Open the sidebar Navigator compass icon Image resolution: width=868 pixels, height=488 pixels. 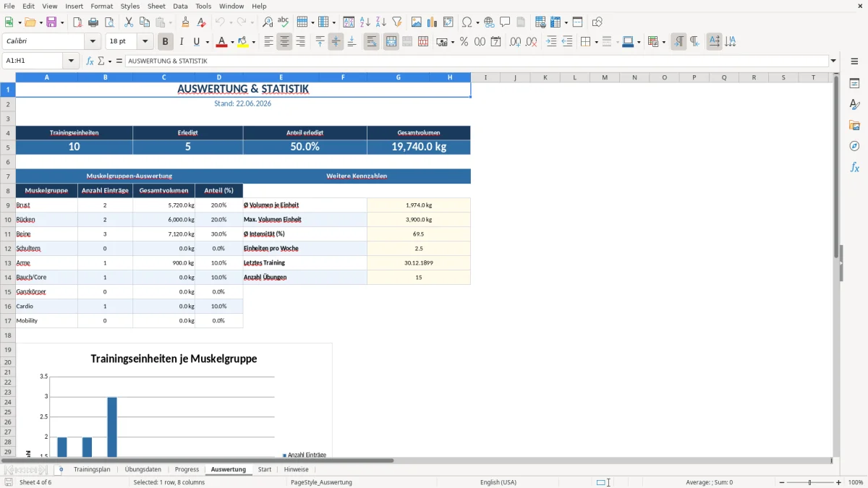point(854,146)
